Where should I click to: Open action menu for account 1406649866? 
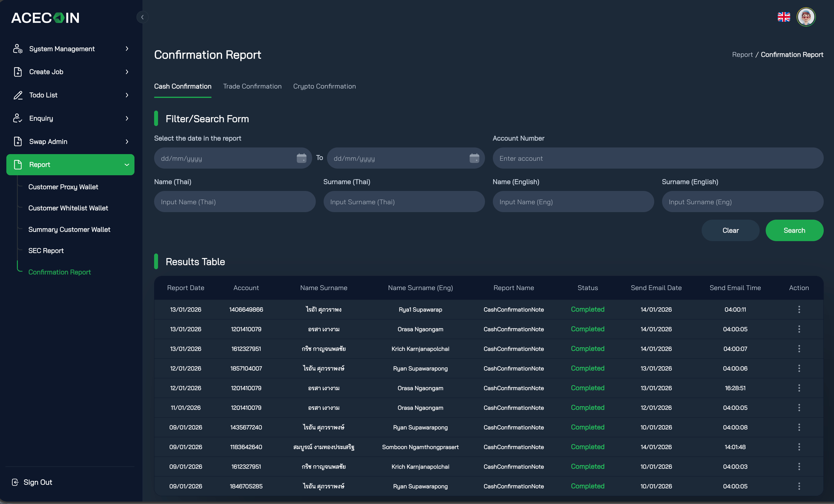tap(799, 309)
